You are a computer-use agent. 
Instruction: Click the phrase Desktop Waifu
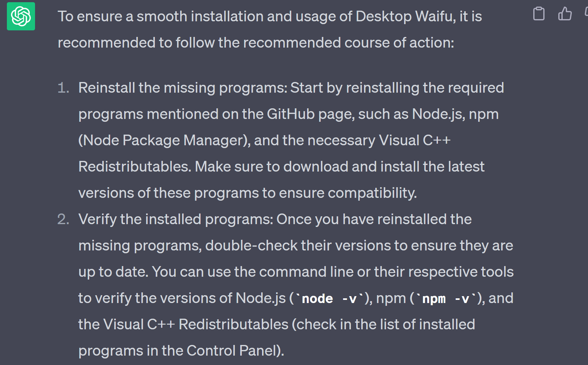pyautogui.click(x=404, y=16)
